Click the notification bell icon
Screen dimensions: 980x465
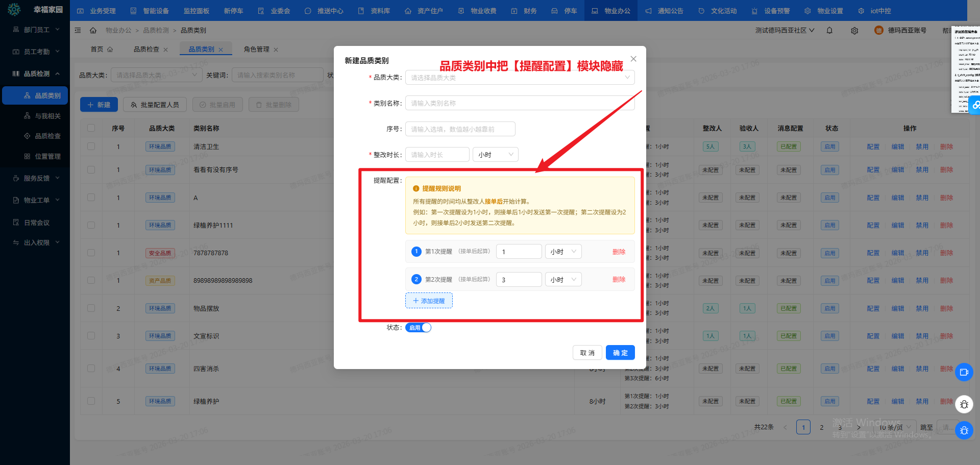[829, 31]
